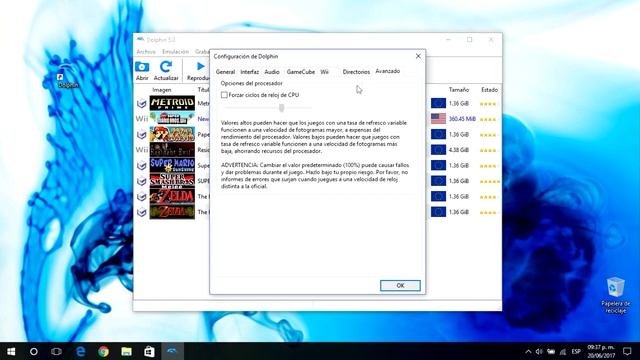Enable Forzar ciclos de reloj de CPU checkbox
Viewport: 640px width, 360px height.
click(x=224, y=95)
